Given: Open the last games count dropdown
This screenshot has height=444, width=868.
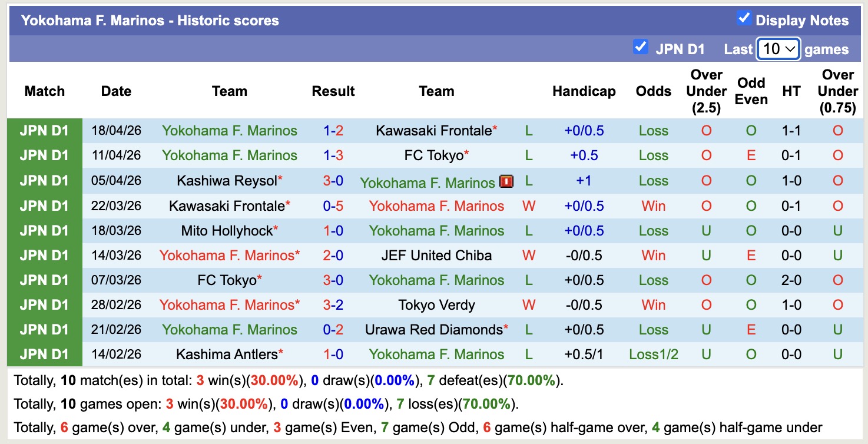Looking at the screenshot, I should (x=778, y=48).
